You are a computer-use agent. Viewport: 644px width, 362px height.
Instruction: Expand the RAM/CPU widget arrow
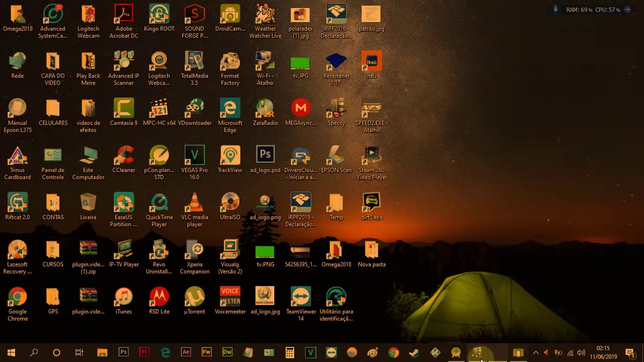[x=627, y=10]
